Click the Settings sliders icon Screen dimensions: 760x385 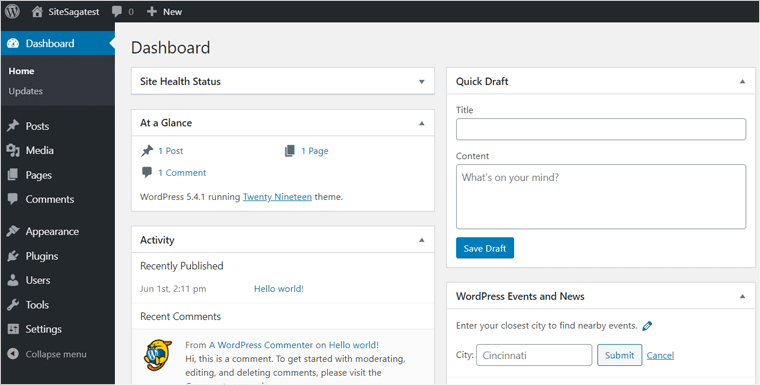coord(13,329)
